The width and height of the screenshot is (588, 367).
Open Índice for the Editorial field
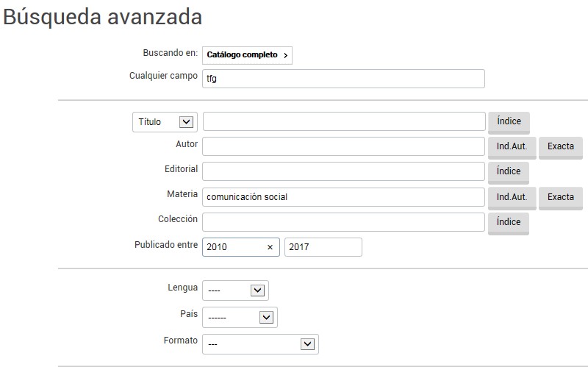508,171
